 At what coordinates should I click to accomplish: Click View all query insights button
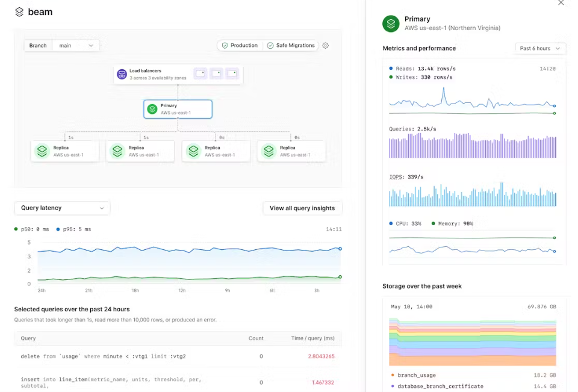click(x=302, y=208)
